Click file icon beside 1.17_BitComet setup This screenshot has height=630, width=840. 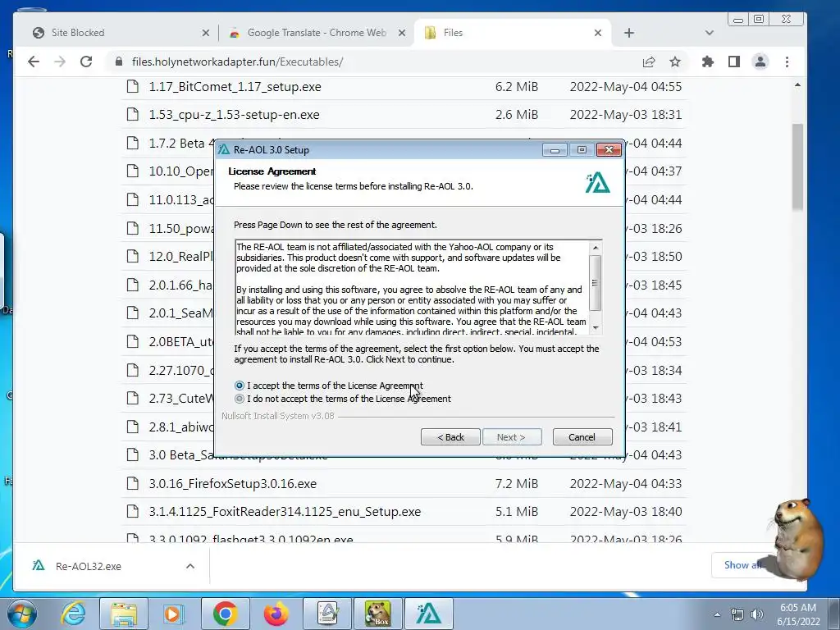[x=133, y=86]
